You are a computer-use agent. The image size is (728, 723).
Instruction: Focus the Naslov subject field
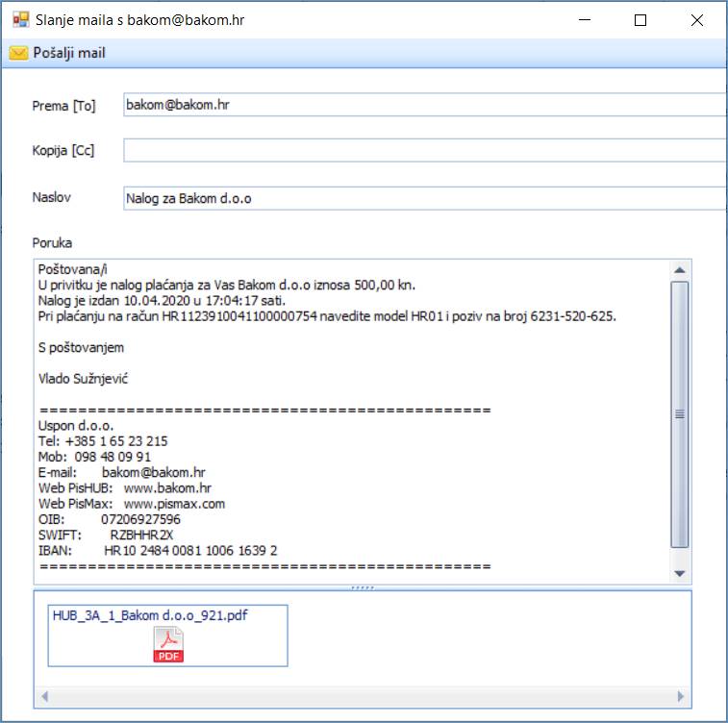pyautogui.click(x=425, y=198)
